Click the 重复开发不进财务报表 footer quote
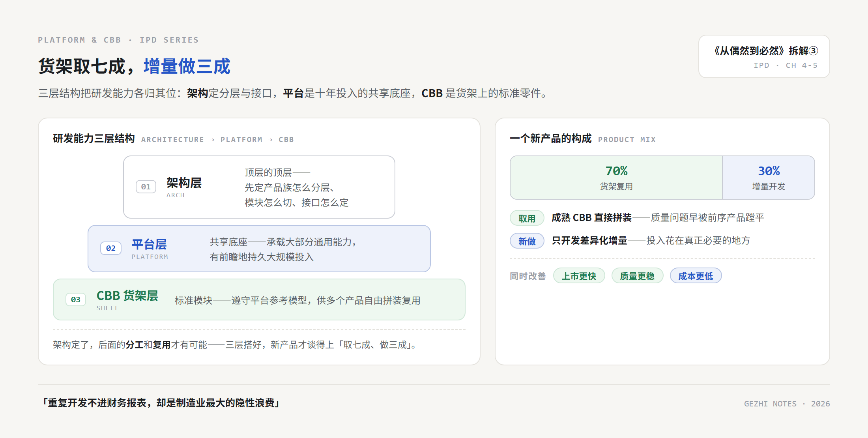This screenshot has width=868, height=438. (x=161, y=403)
